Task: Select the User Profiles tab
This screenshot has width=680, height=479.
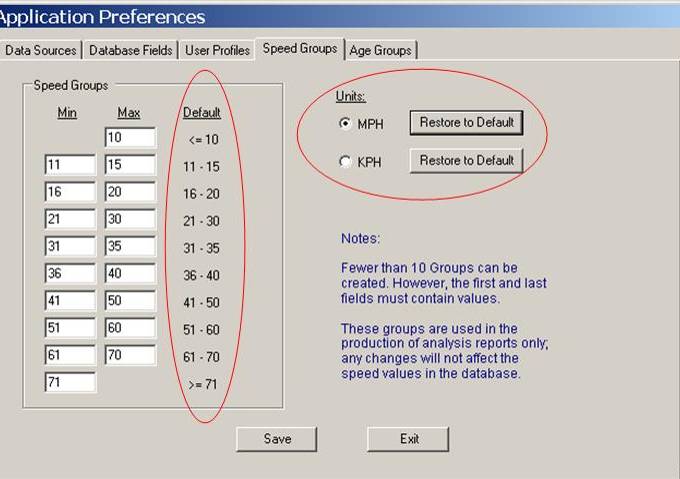Action: (217, 50)
